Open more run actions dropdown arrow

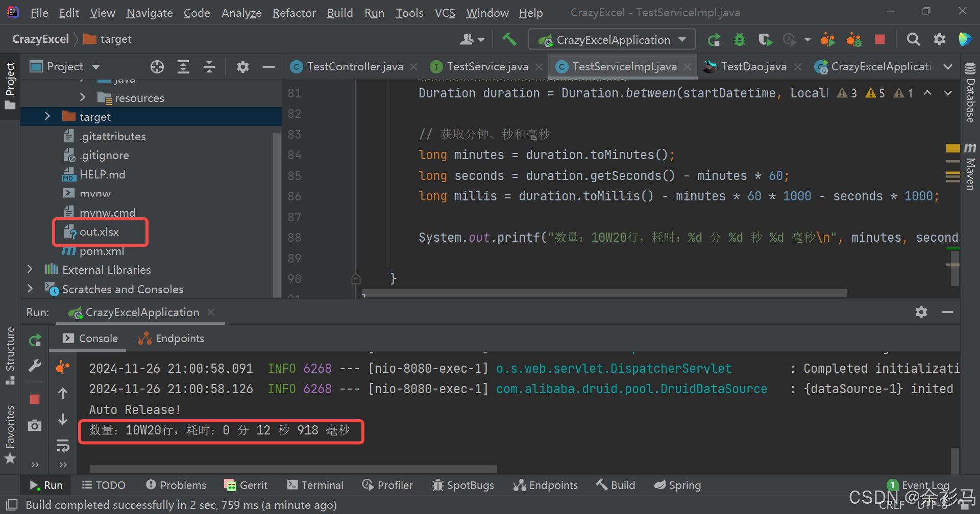pyautogui.click(x=807, y=39)
